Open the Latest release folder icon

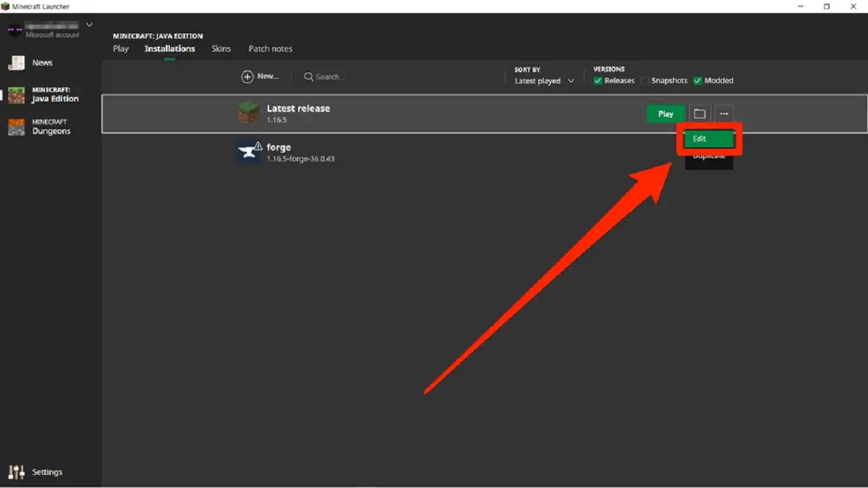click(699, 114)
